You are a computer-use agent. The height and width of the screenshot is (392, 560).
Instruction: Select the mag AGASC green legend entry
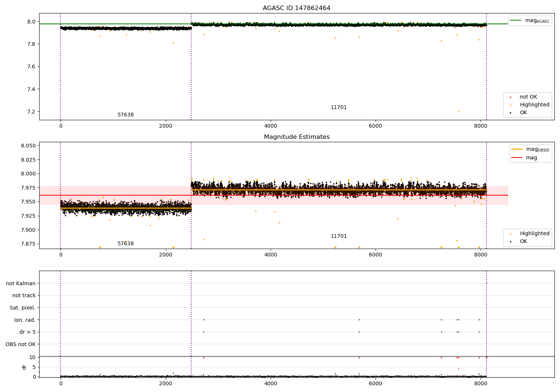tap(530, 21)
